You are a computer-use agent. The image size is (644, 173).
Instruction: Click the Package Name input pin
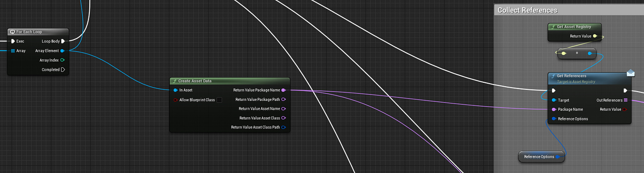click(x=554, y=109)
